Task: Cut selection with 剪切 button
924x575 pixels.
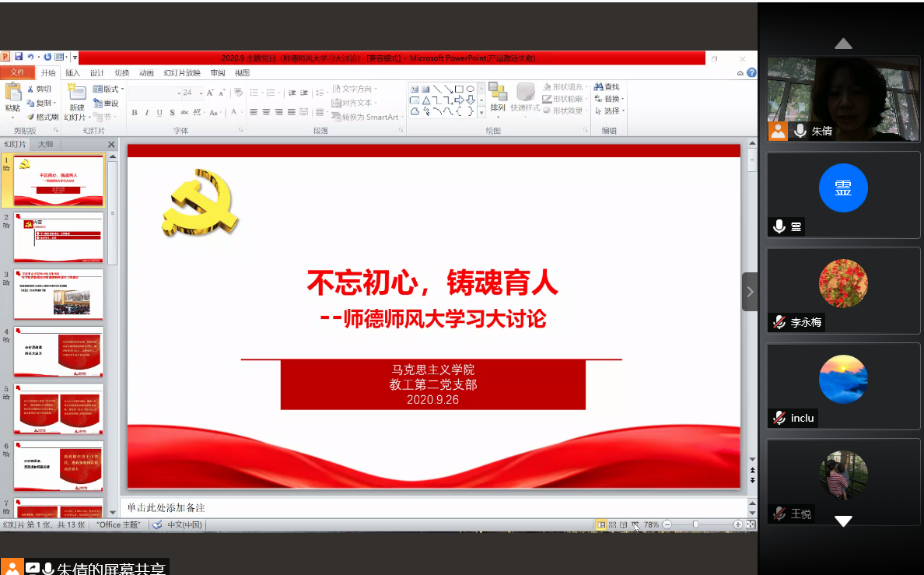Action: [x=40, y=89]
